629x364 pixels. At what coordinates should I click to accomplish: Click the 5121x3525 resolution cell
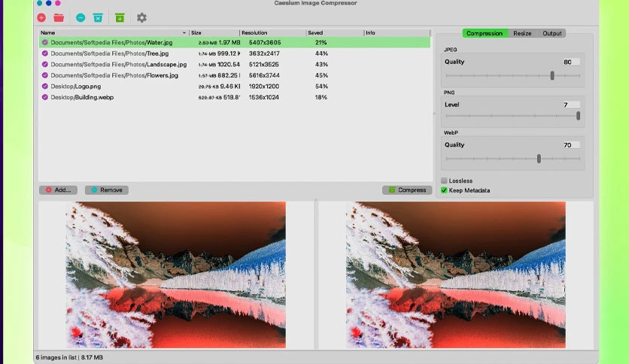click(264, 64)
